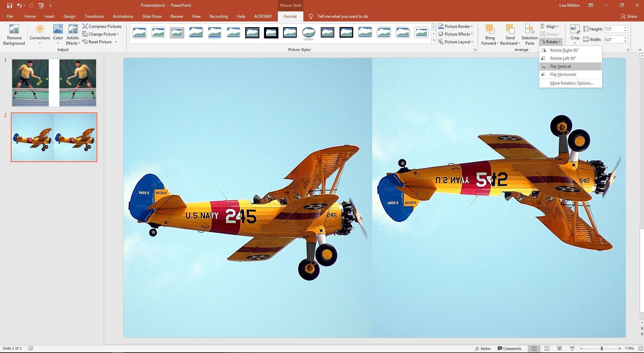
Task: Click the Crop tool
Action: (x=575, y=34)
